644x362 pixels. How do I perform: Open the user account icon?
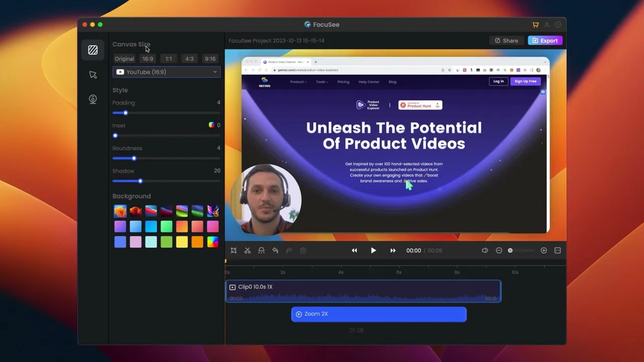(x=547, y=25)
